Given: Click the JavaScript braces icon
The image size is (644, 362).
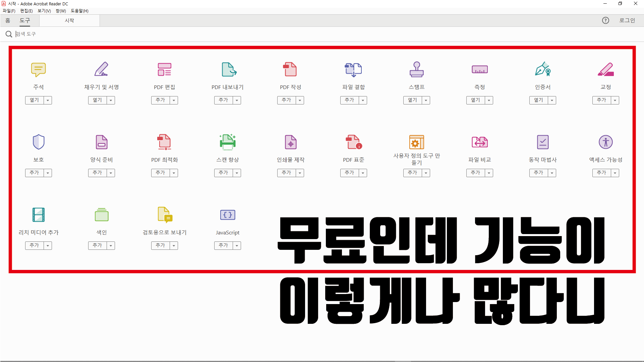Looking at the screenshot, I should coord(228,215).
